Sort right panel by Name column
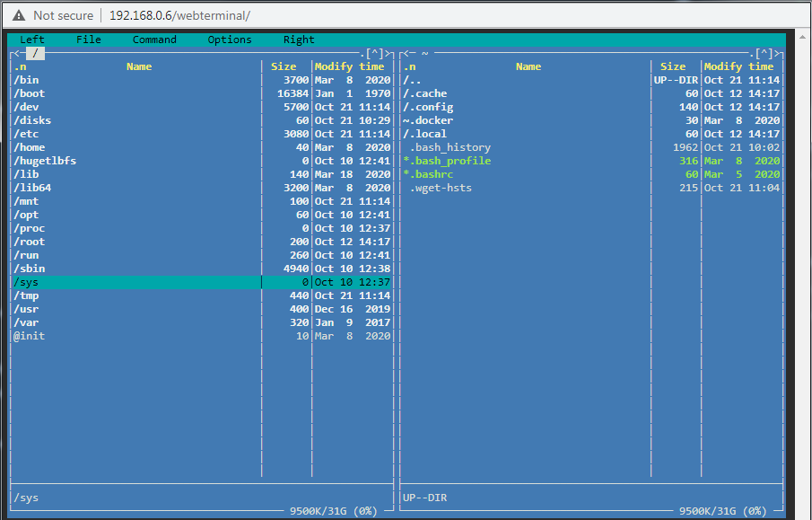This screenshot has width=812, height=520. [x=528, y=66]
